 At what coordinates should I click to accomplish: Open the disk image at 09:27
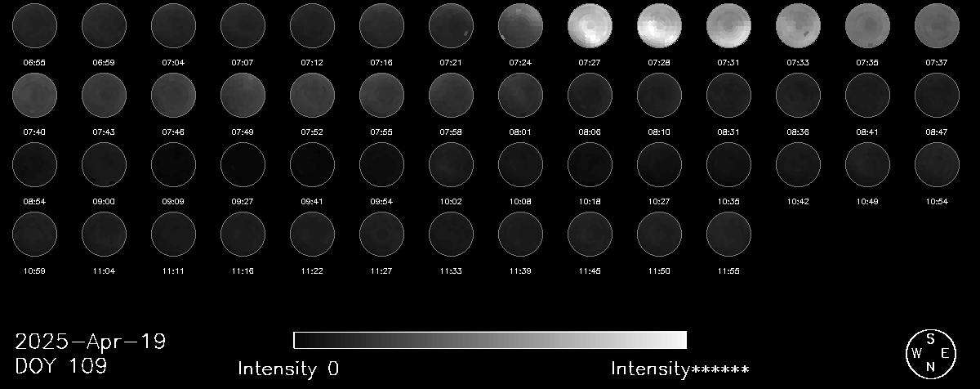click(x=243, y=164)
